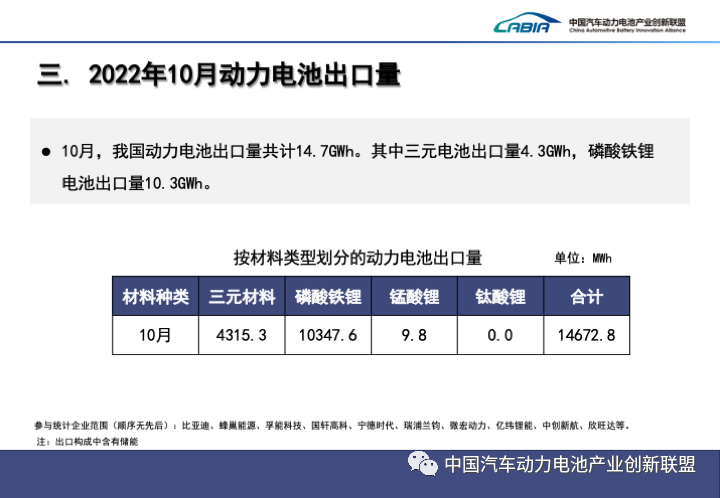Click the 钛酸锂 column header
Image resolution: width=720 pixels, height=498 pixels.
point(499,297)
